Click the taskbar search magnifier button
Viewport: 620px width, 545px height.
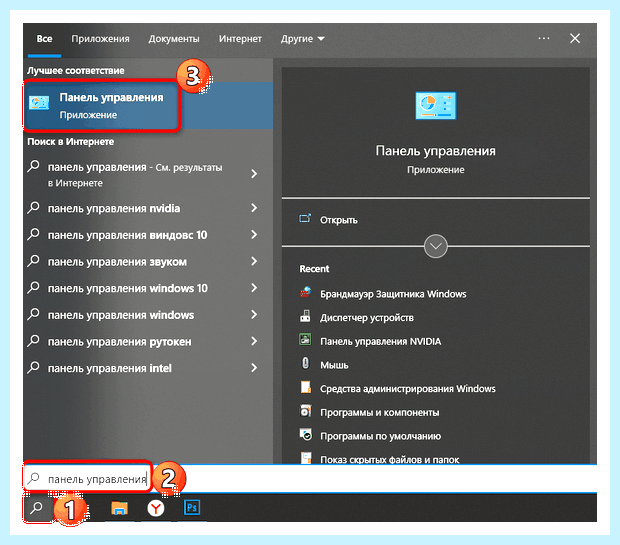[38, 507]
